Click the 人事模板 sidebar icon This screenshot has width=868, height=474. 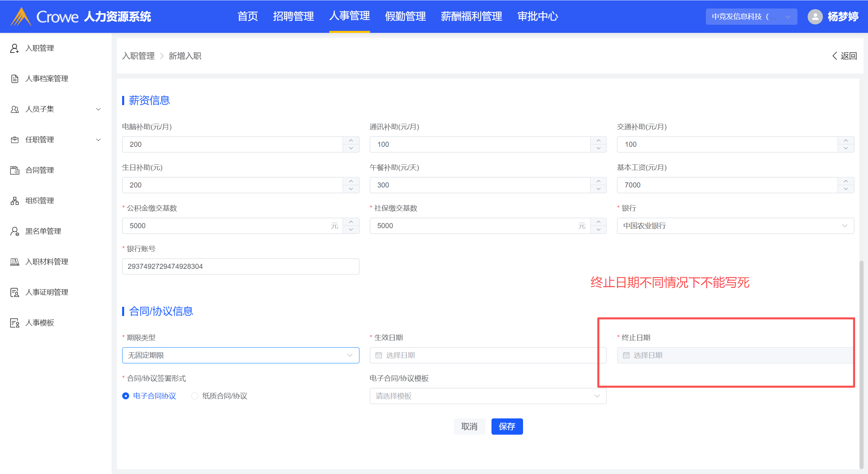click(14, 323)
